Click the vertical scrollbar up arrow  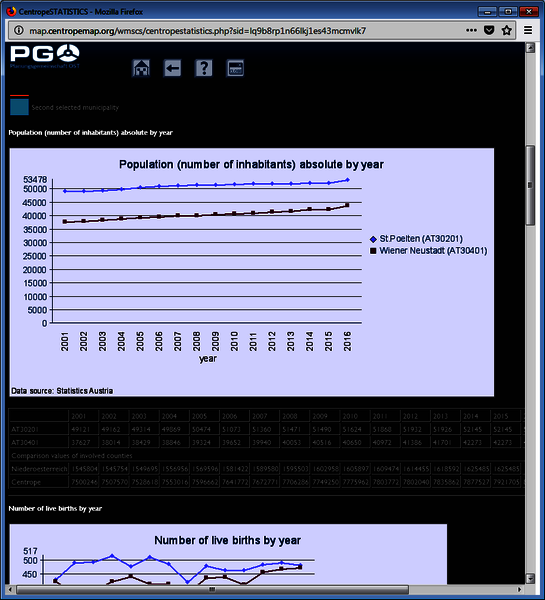click(x=530, y=48)
